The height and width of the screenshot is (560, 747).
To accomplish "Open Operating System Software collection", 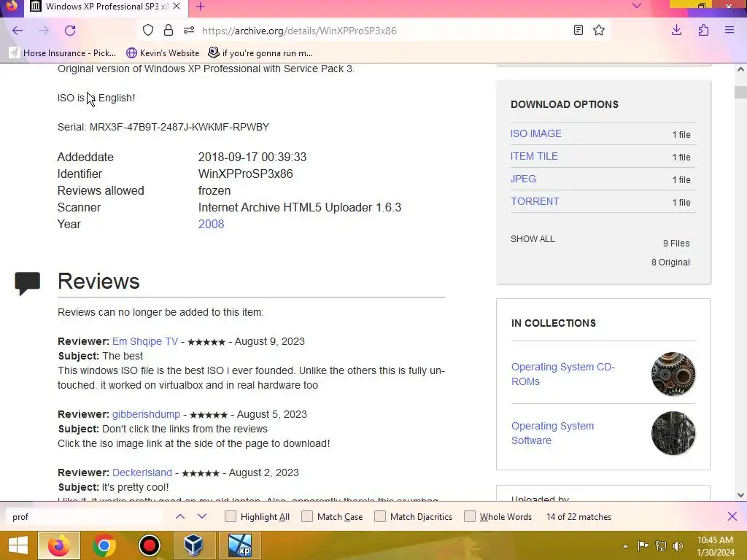I will coord(552,433).
